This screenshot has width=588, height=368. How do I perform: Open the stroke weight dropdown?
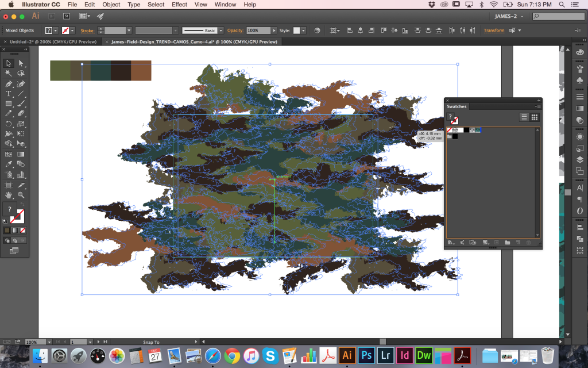pos(129,30)
